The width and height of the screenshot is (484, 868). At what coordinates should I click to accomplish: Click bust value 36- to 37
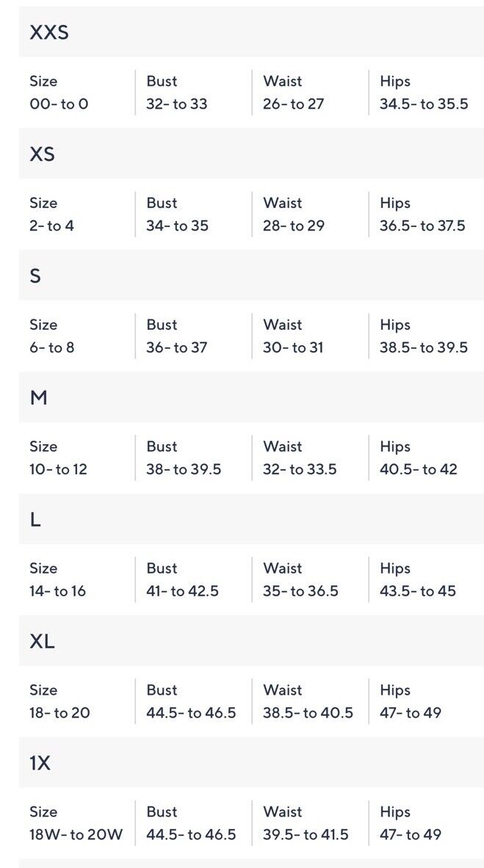click(177, 347)
